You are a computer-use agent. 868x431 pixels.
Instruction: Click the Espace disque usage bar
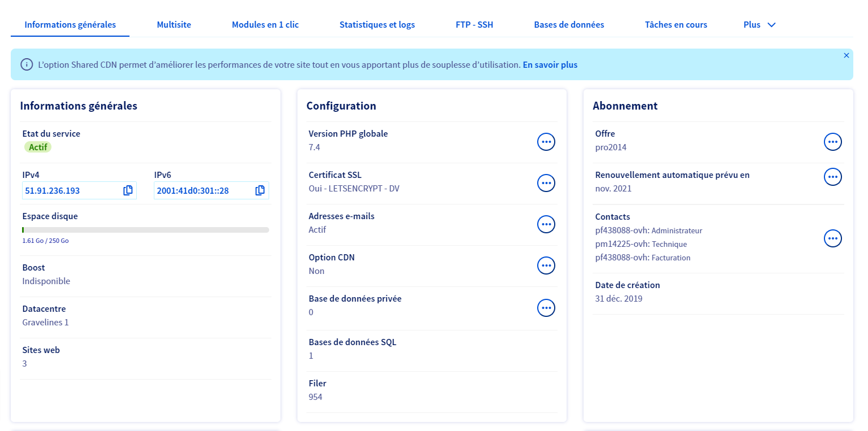[x=145, y=230]
